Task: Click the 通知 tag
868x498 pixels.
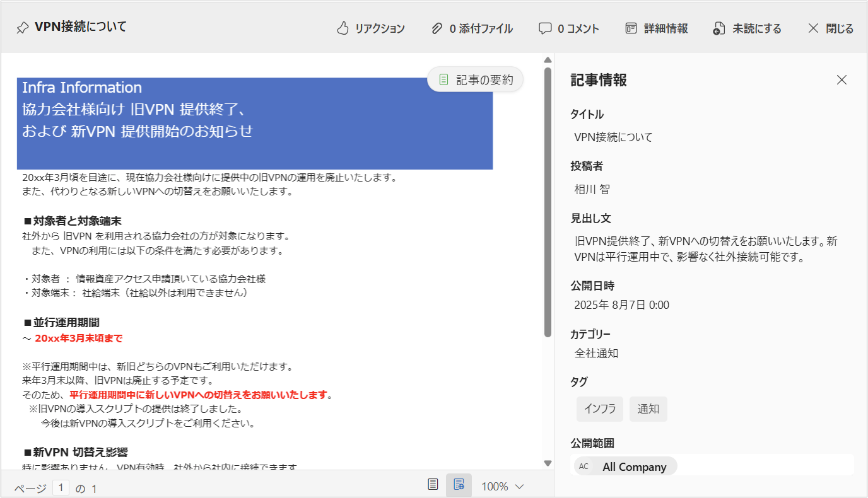Action: tap(648, 408)
